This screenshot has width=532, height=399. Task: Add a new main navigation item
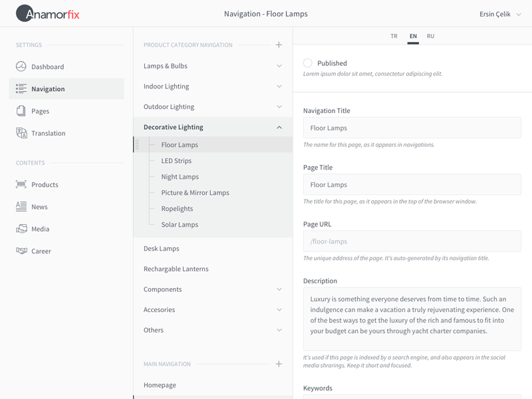click(279, 364)
